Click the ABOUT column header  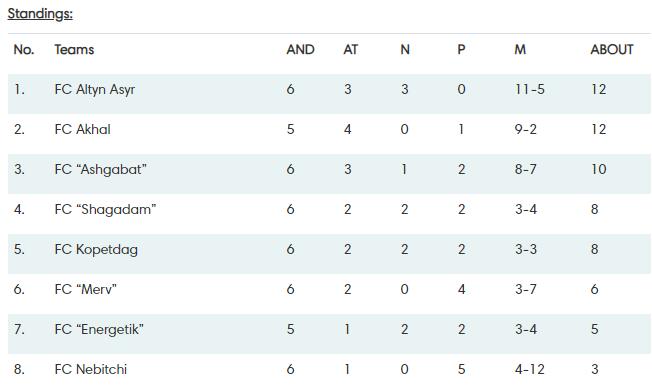point(612,49)
